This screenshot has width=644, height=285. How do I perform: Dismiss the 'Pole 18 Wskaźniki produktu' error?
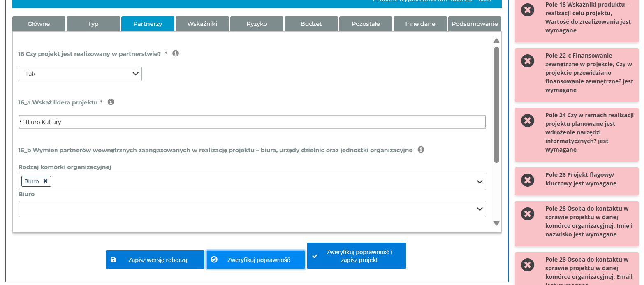(527, 10)
